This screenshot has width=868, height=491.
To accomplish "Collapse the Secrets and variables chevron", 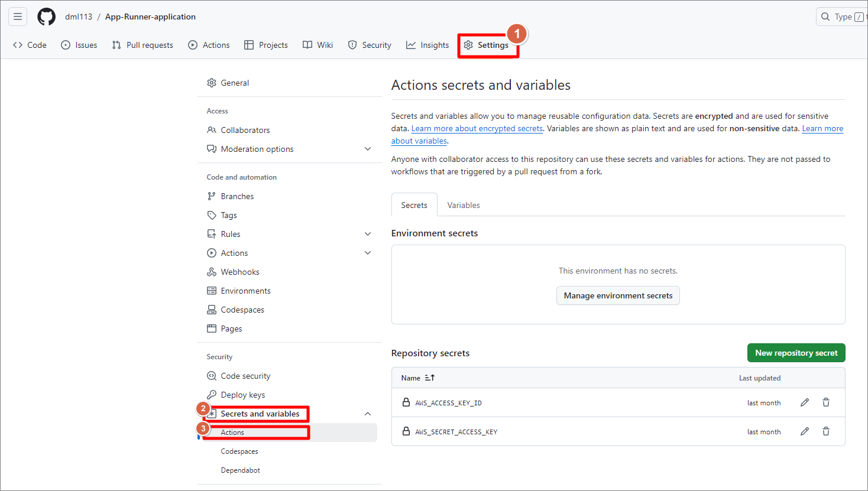I will coord(368,414).
